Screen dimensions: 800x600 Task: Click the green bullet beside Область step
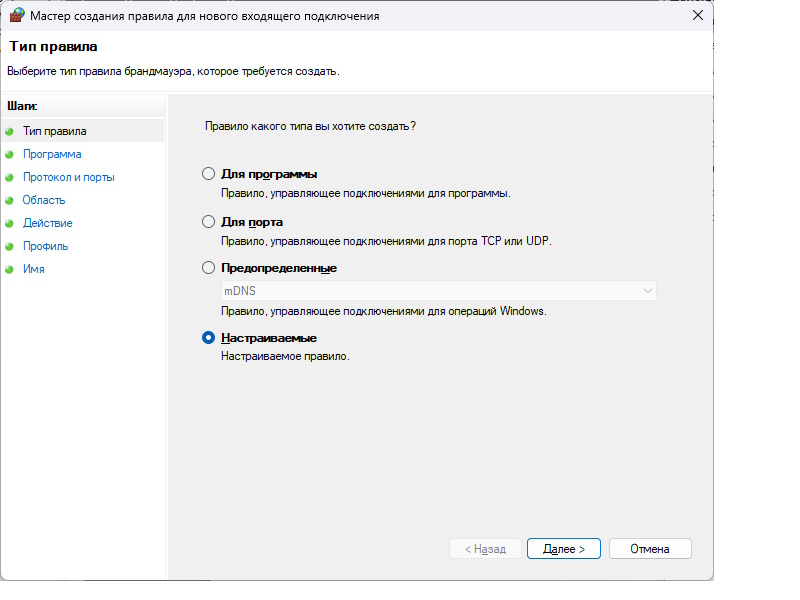point(10,200)
